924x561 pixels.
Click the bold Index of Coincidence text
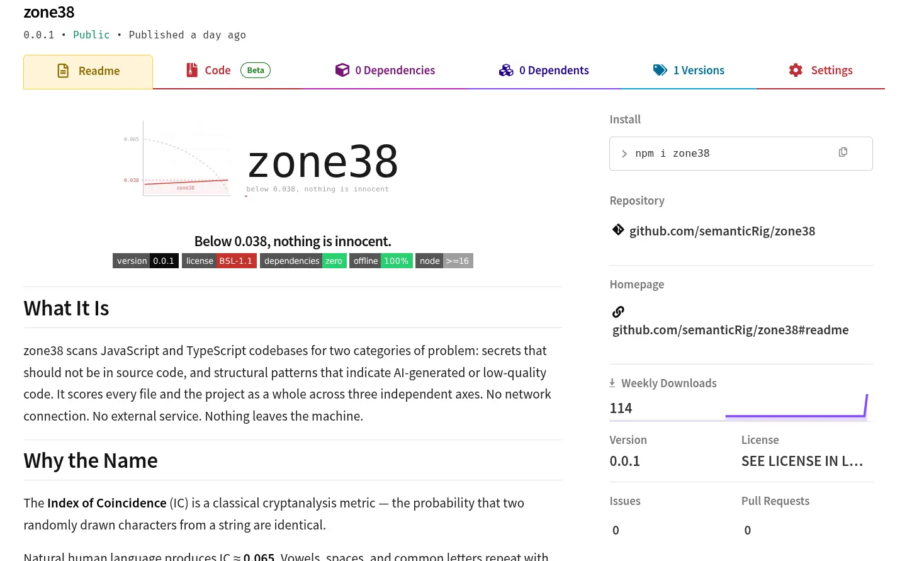(107, 503)
